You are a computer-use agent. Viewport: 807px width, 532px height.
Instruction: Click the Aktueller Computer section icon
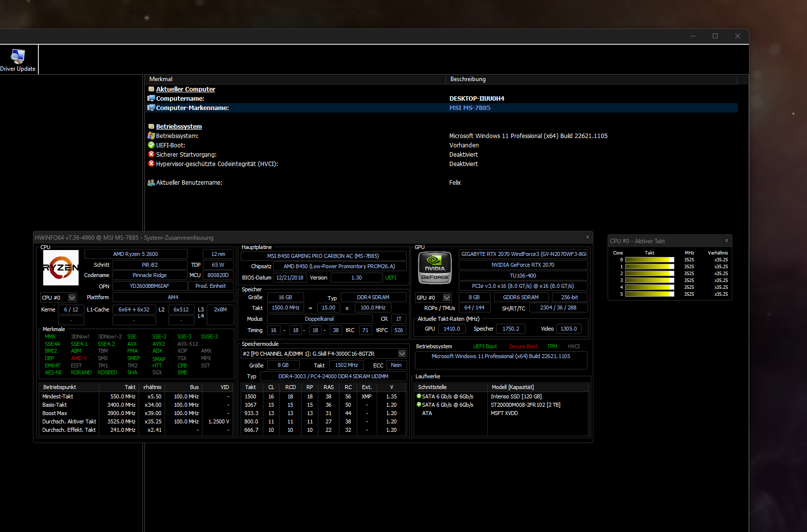click(151, 89)
